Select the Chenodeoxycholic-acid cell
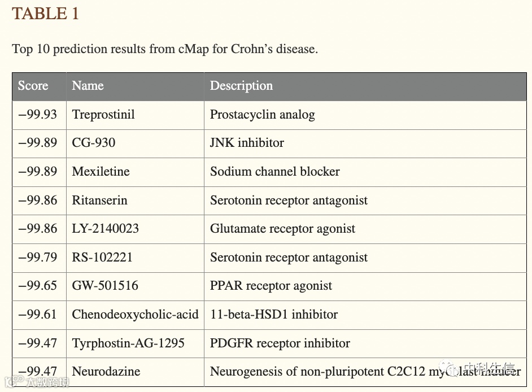This screenshot has height=392, width=532. click(135, 315)
